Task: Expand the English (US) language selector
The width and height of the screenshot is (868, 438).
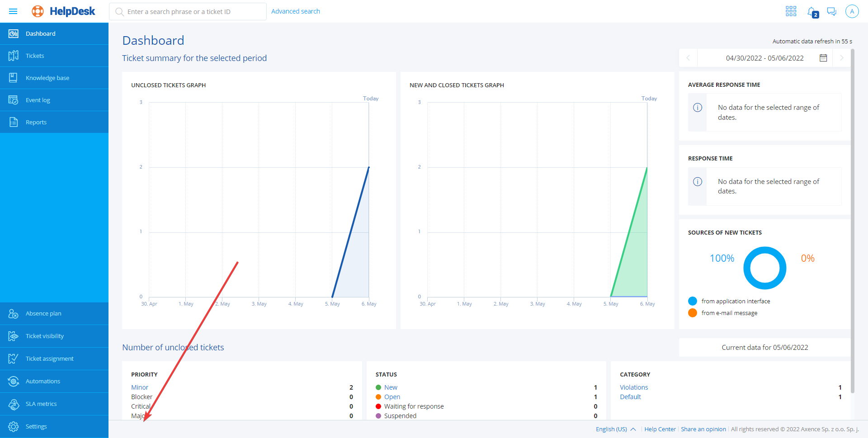Action: (615, 429)
